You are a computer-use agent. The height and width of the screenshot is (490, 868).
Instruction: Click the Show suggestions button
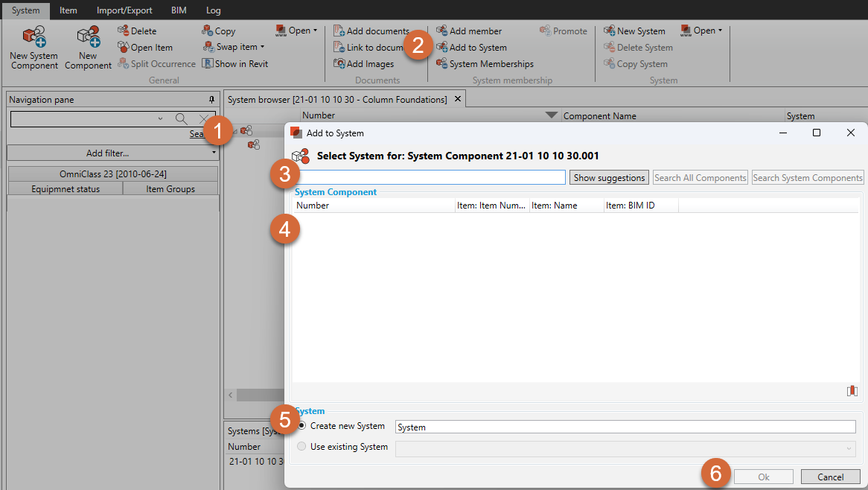pos(609,177)
